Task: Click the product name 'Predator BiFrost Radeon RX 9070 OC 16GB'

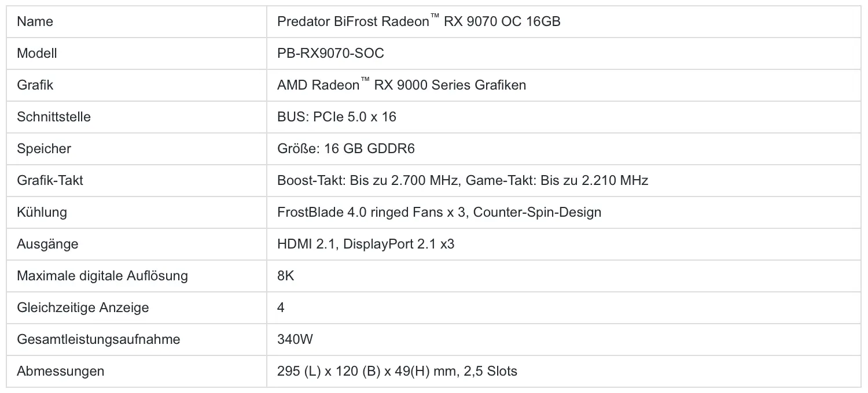Action: [418, 22]
